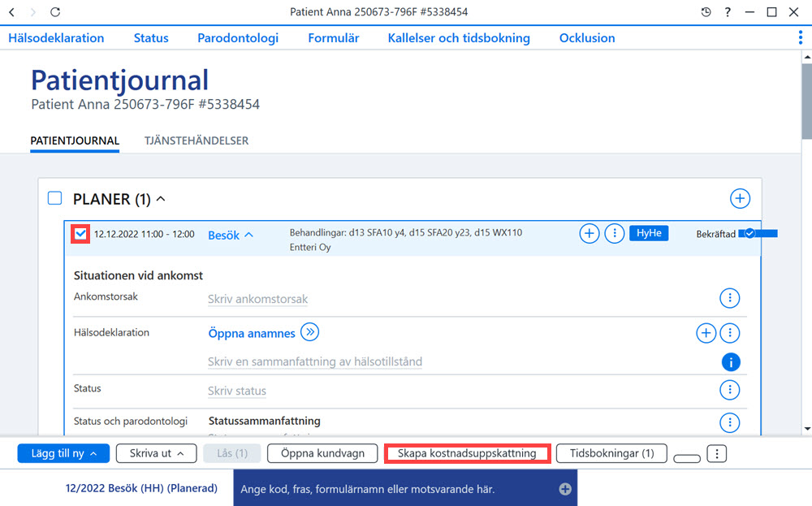Click plus icon in PLANER header
Screen dimensions: 812x506
click(x=740, y=198)
